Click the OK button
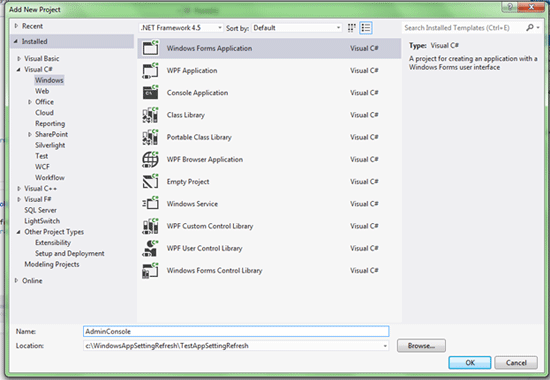 click(470, 363)
